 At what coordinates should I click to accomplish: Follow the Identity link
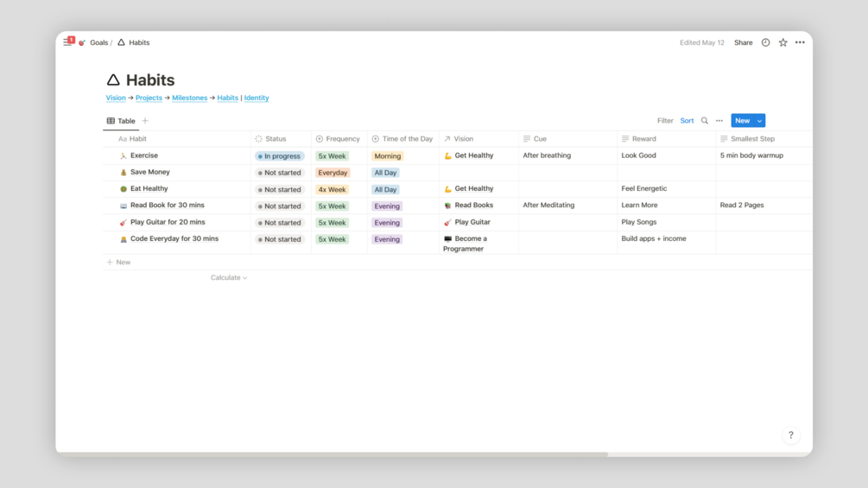click(x=257, y=98)
